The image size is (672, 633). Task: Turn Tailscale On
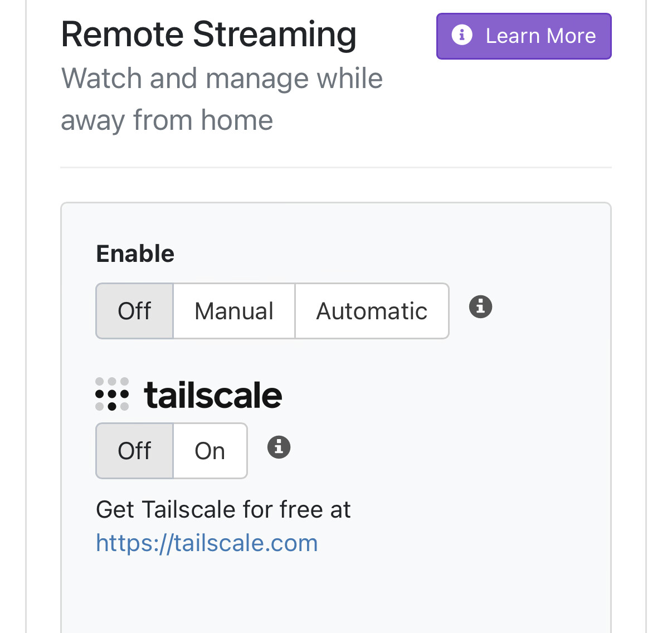(210, 451)
